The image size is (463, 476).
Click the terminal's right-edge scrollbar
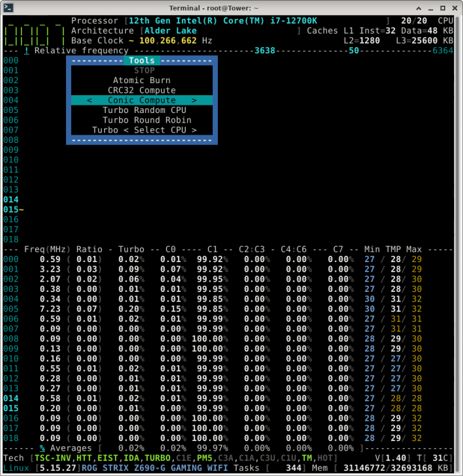click(x=457, y=243)
